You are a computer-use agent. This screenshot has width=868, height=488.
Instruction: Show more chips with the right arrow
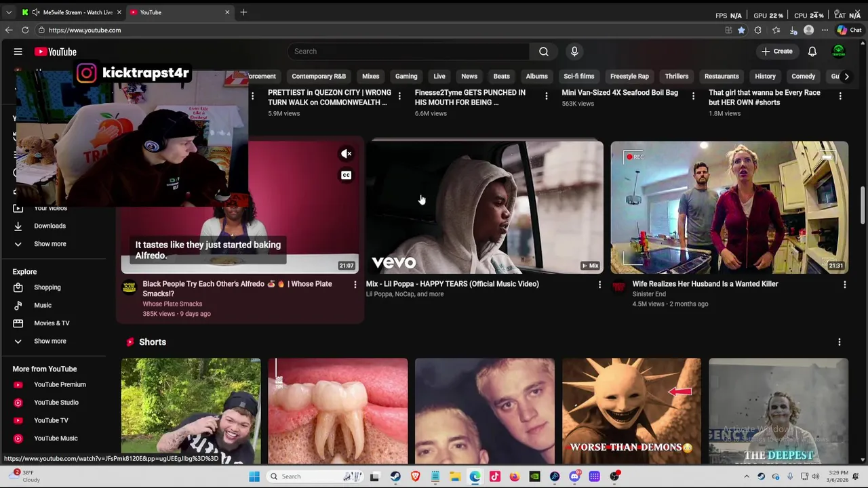[846, 77]
